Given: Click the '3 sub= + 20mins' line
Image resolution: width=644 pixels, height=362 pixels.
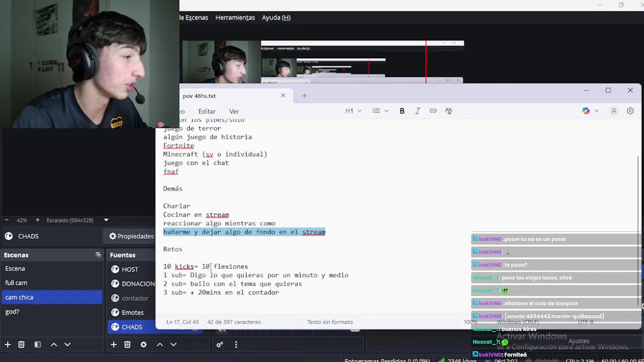Looking at the screenshot, I should click(x=221, y=293).
